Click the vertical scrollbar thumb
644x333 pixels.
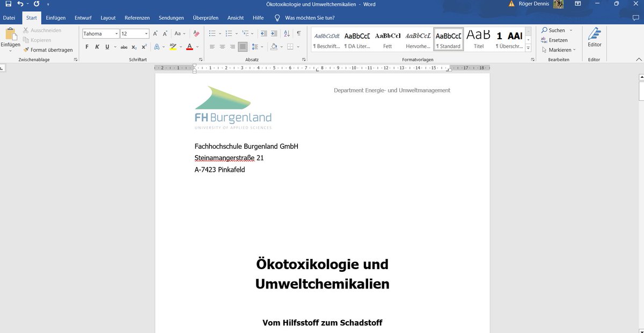[641, 90]
